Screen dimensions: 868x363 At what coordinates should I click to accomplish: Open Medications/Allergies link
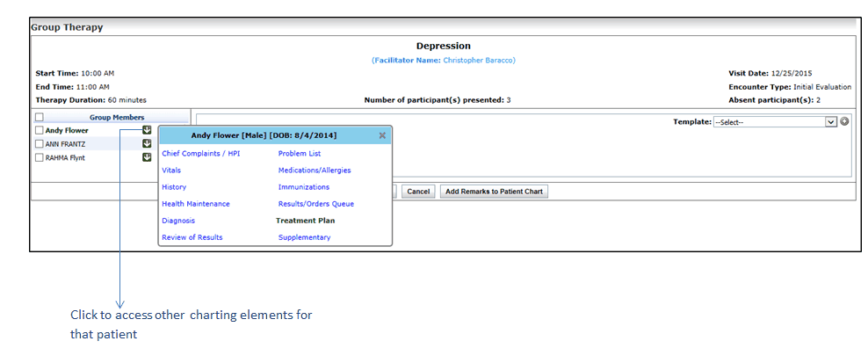(x=315, y=171)
